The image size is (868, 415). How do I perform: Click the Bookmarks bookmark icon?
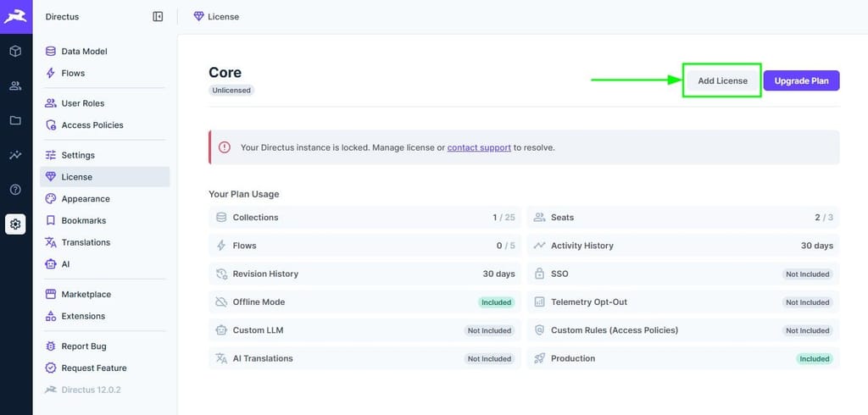click(x=50, y=220)
